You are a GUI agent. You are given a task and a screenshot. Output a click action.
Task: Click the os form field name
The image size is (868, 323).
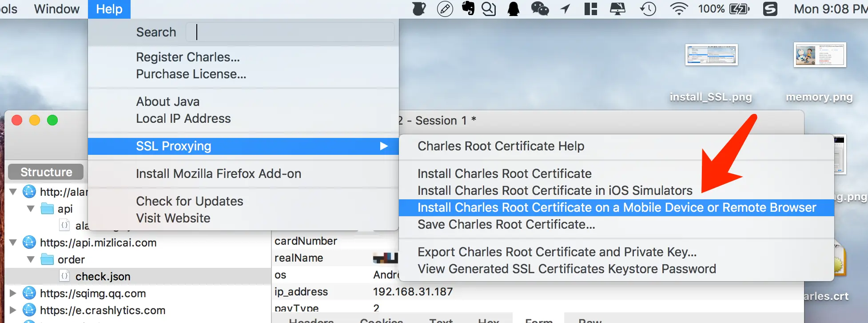coord(280,275)
